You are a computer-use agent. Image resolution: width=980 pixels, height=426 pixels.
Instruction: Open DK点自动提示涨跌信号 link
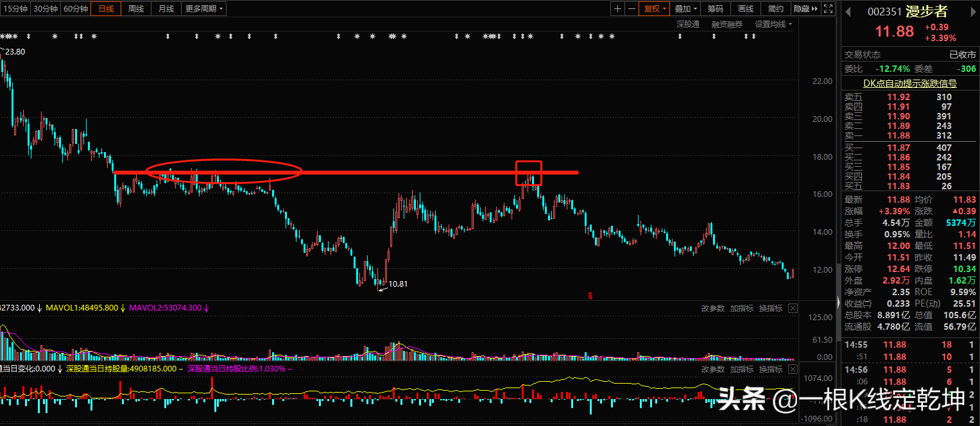click(x=909, y=83)
